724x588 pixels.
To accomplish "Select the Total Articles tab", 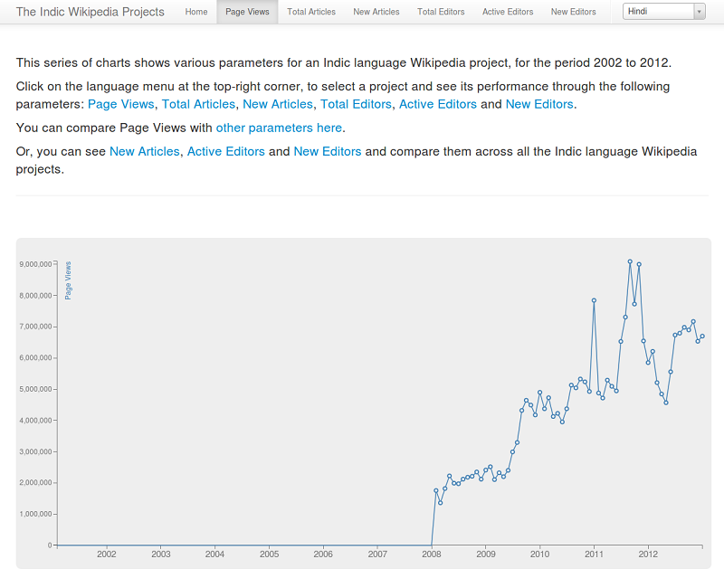I will click(x=310, y=12).
